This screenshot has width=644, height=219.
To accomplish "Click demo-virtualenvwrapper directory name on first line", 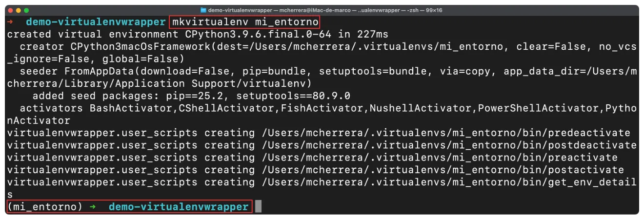I will coord(96,22).
